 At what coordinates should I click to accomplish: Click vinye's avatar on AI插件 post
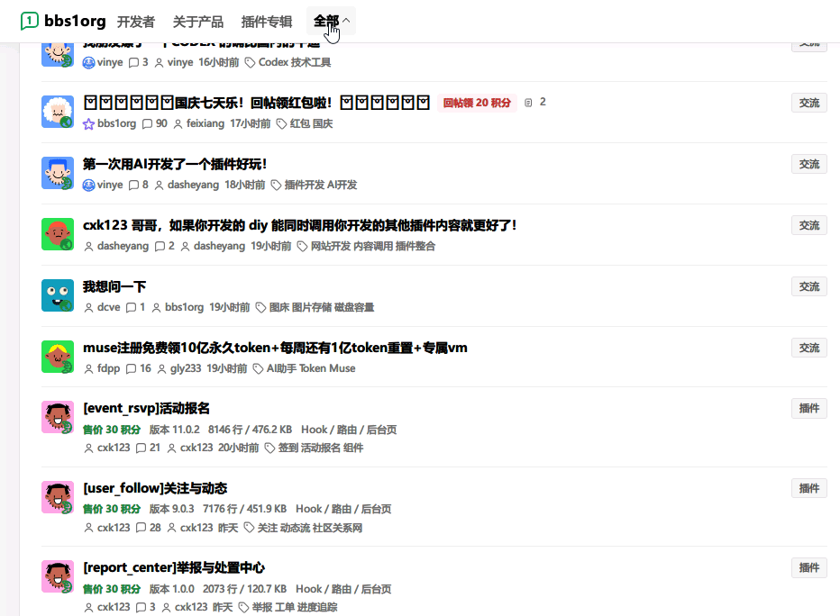[58, 173]
